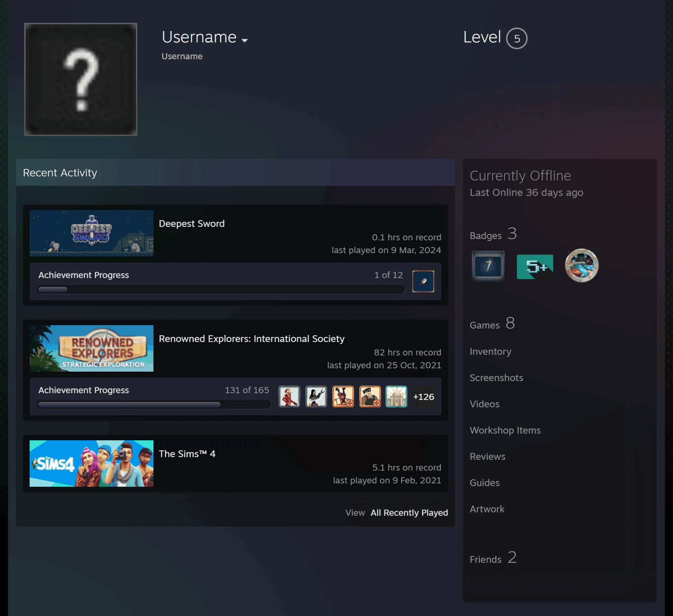Open the Friends 2 list
Image resolution: width=673 pixels, height=616 pixels.
493,558
